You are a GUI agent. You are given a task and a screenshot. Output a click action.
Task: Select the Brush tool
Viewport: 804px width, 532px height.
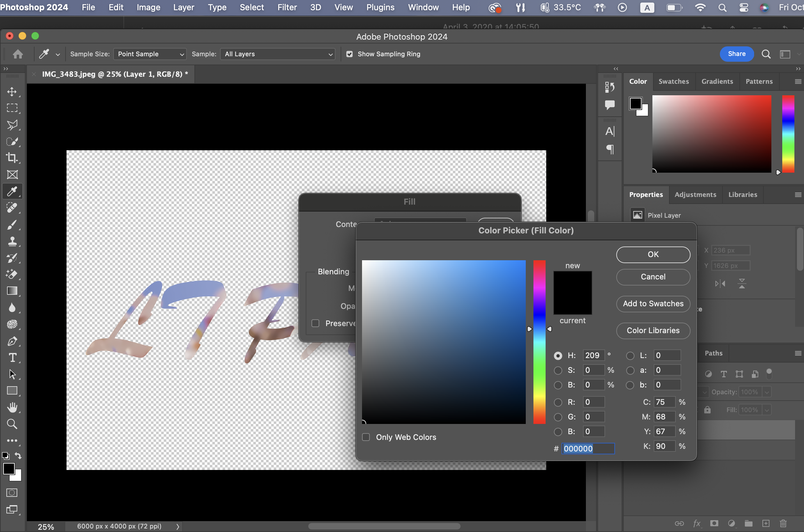(12, 224)
